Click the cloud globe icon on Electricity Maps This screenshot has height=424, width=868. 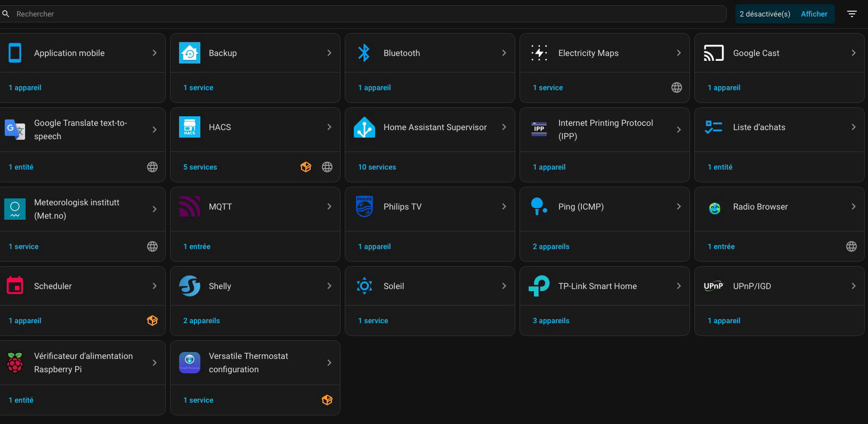click(x=676, y=87)
